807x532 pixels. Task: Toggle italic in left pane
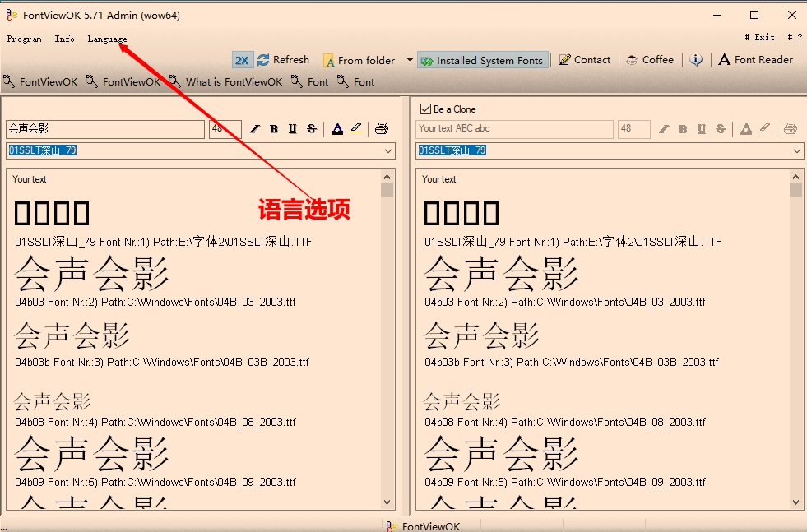tap(255, 128)
